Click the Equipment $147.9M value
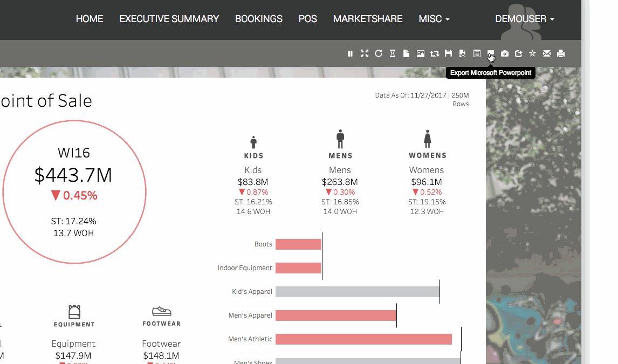Screen dimensions: 618x364 pyautogui.click(x=73, y=356)
